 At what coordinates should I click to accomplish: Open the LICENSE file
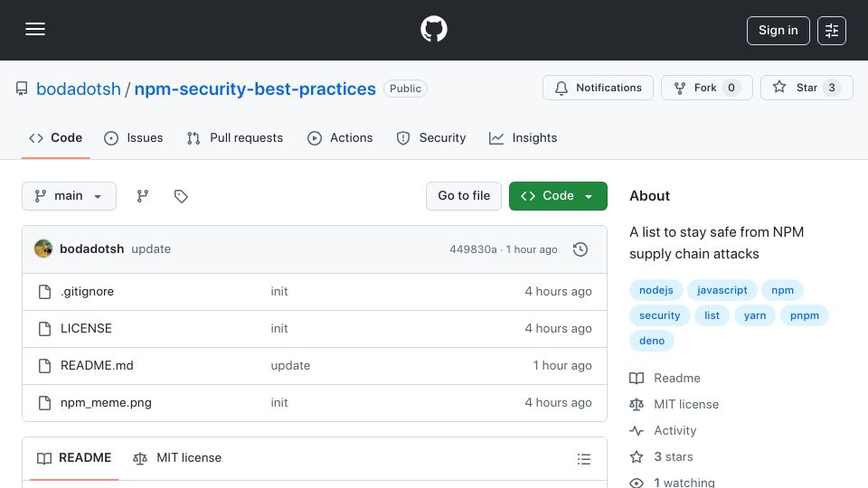(86, 329)
